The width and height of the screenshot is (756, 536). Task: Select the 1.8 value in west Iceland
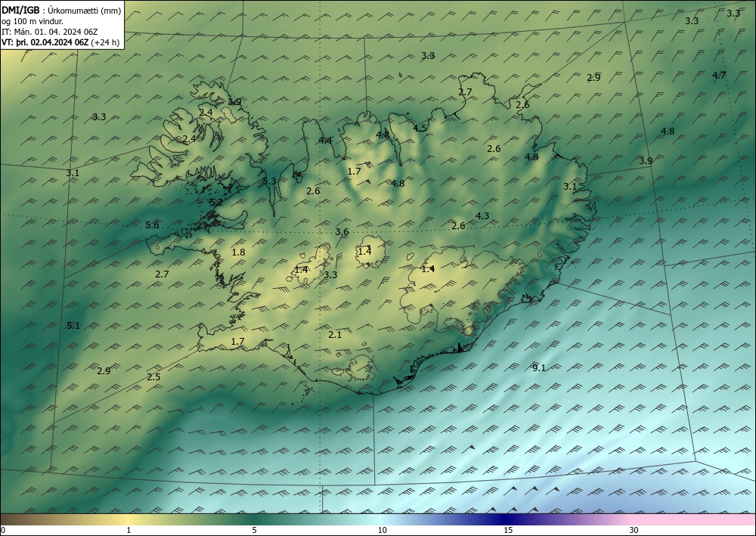[x=238, y=252]
